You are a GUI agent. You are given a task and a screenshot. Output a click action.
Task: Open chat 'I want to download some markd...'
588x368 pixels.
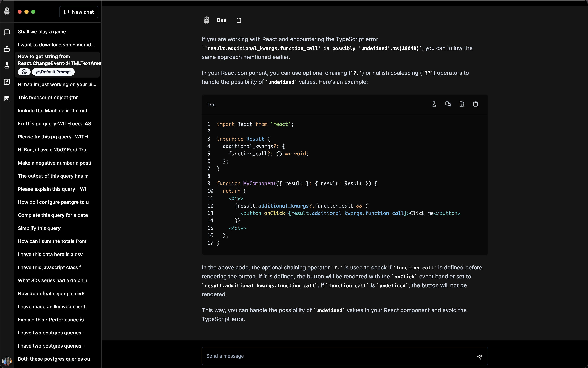(57, 45)
